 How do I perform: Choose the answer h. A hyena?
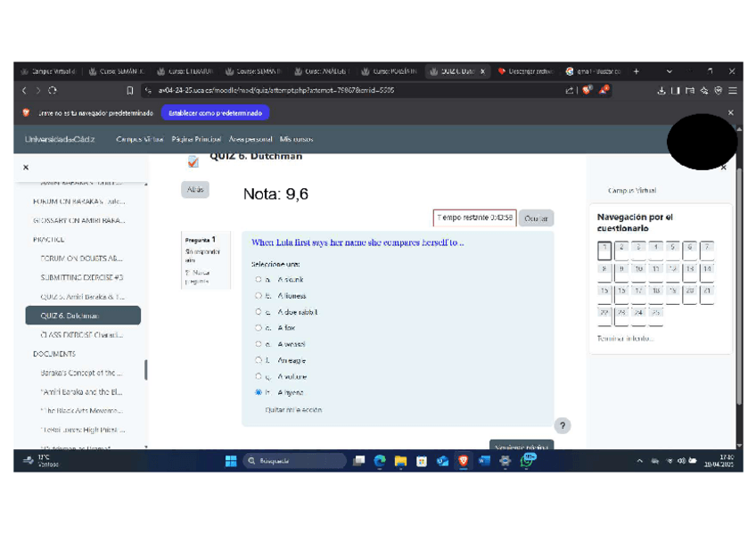click(259, 392)
